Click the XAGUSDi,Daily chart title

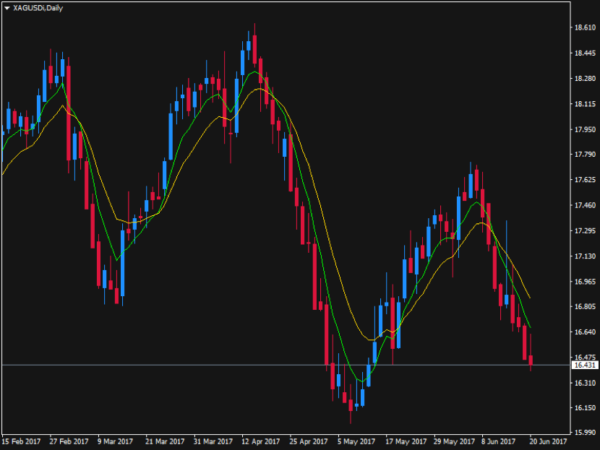(x=38, y=8)
